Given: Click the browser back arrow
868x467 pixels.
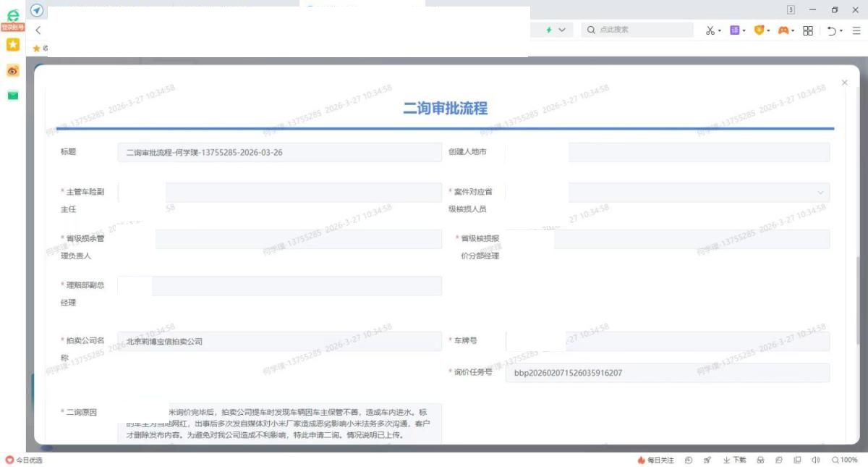Looking at the screenshot, I should 38,30.
